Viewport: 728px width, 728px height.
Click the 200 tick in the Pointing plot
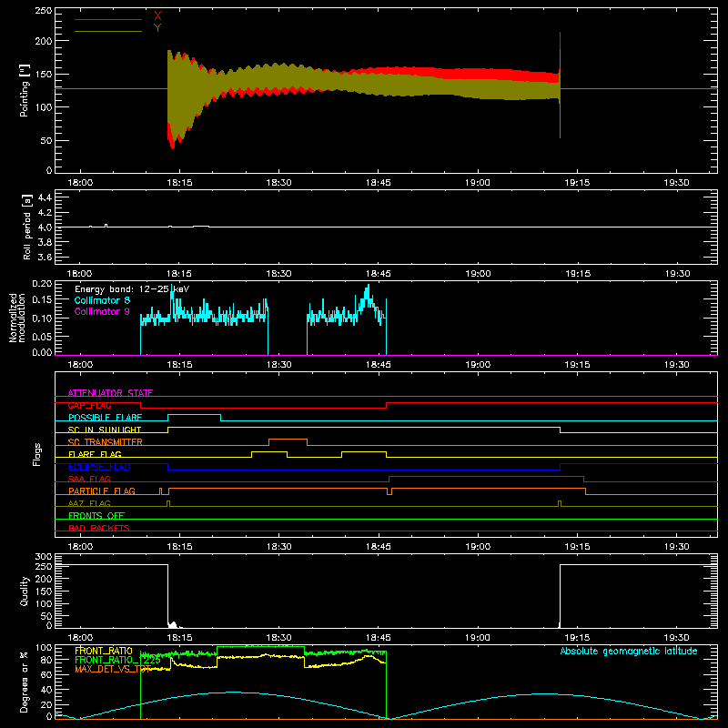pyautogui.click(x=43, y=41)
